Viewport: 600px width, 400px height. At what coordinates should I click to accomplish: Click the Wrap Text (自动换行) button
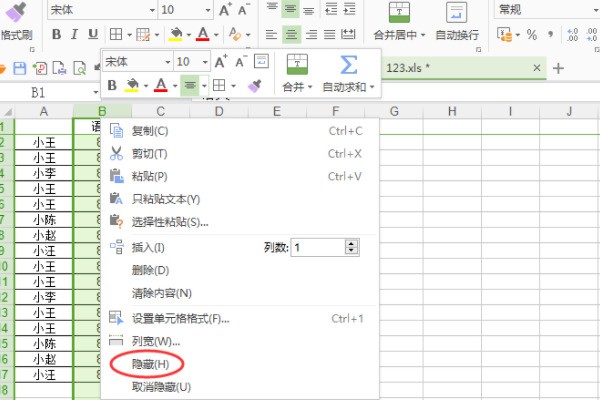[457, 21]
